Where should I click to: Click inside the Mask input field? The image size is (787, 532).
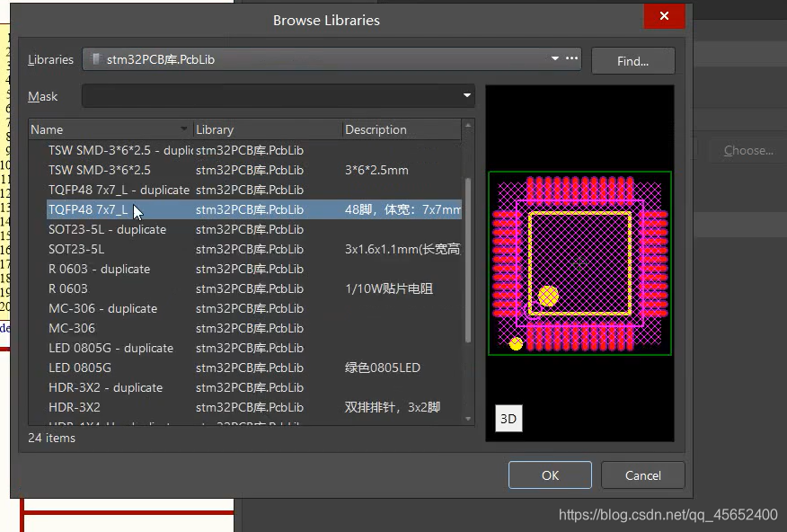click(x=270, y=96)
